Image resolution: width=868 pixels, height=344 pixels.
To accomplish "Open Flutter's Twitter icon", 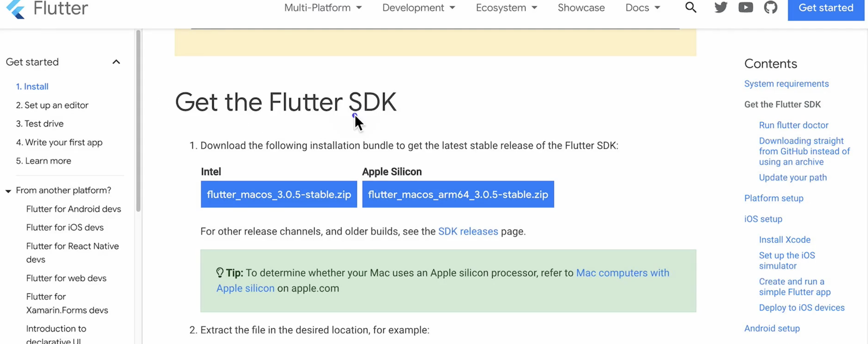I will tap(721, 7).
